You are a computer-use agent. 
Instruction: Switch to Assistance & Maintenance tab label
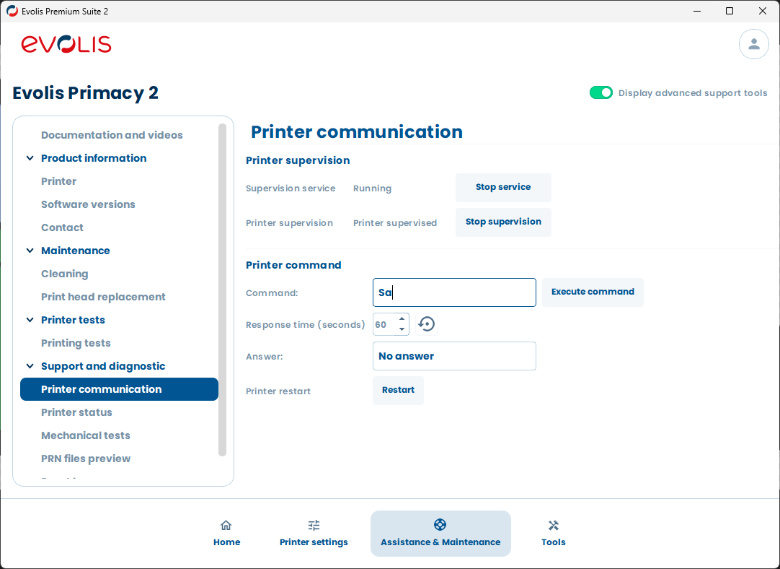click(x=440, y=542)
